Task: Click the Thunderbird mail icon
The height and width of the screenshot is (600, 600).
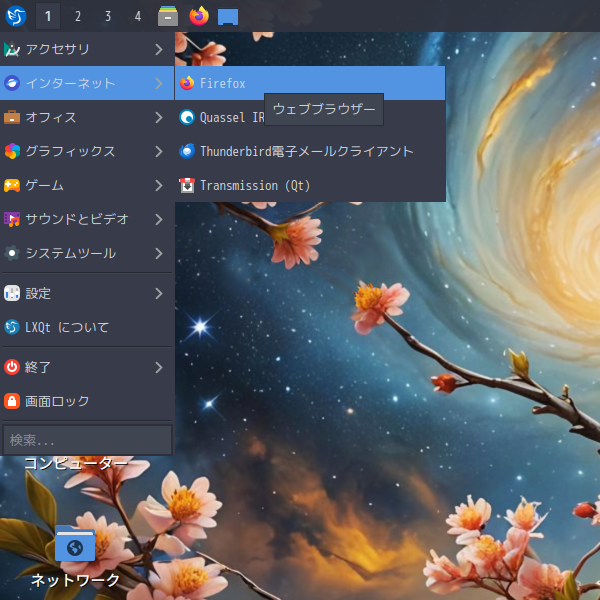Action: 187,151
